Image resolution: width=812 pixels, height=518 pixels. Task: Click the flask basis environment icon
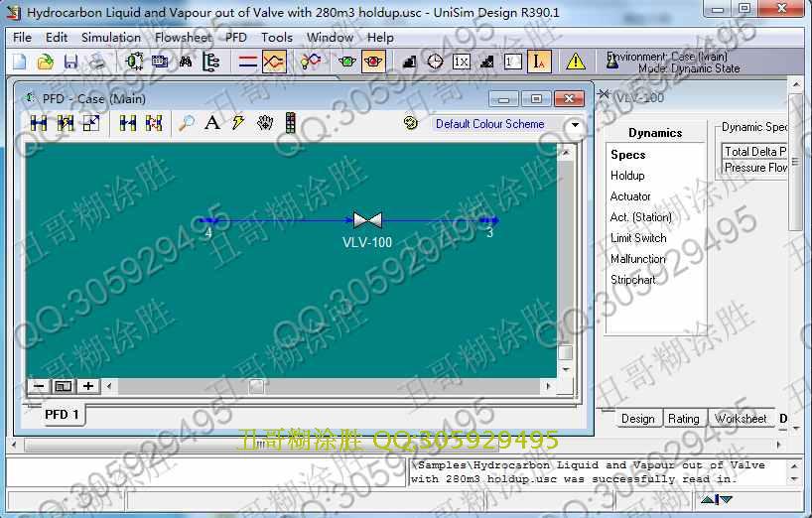(612, 61)
